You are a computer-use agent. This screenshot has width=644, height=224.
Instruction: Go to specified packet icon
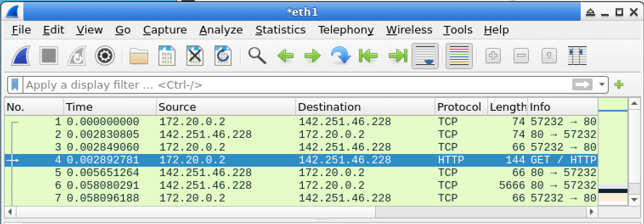tap(341, 56)
